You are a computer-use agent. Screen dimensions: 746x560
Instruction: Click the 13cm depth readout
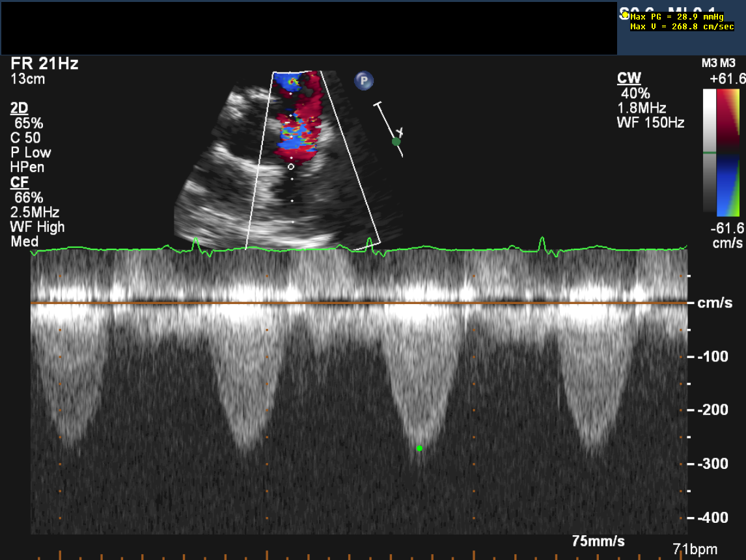28,79
